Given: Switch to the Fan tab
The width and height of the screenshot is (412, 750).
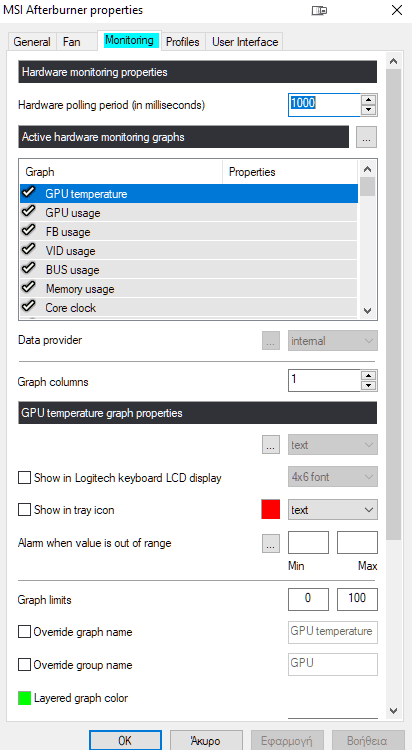Looking at the screenshot, I should coord(72,42).
